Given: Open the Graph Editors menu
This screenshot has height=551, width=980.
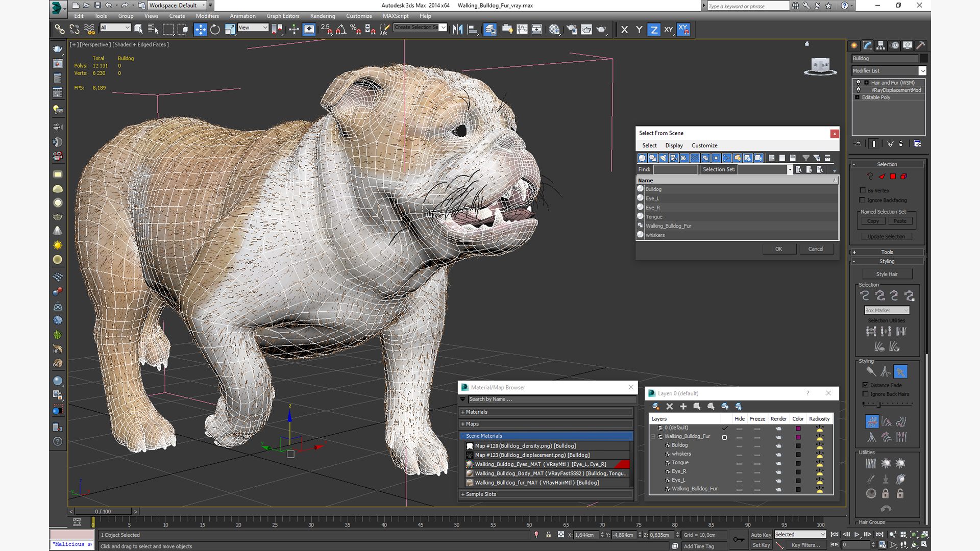Looking at the screenshot, I should tap(282, 16).
